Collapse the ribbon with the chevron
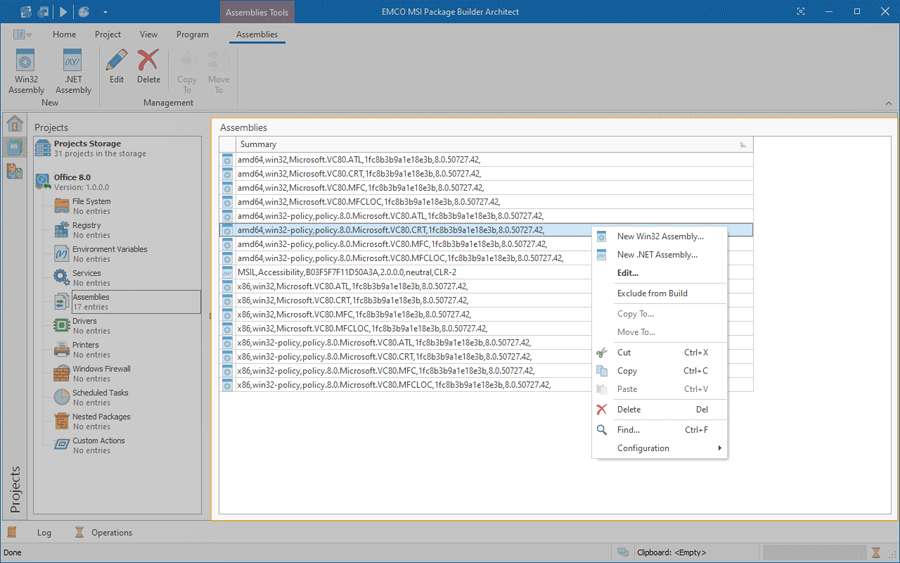 889,103
